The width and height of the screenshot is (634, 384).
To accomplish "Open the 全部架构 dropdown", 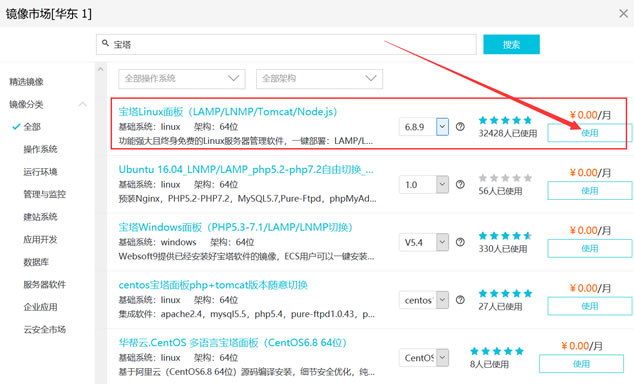I will pyautogui.click(x=319, y=78).
